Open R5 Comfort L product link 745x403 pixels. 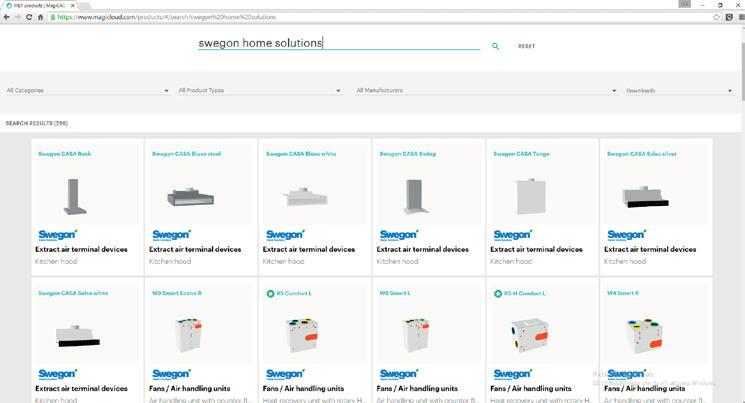coord(294,293)
